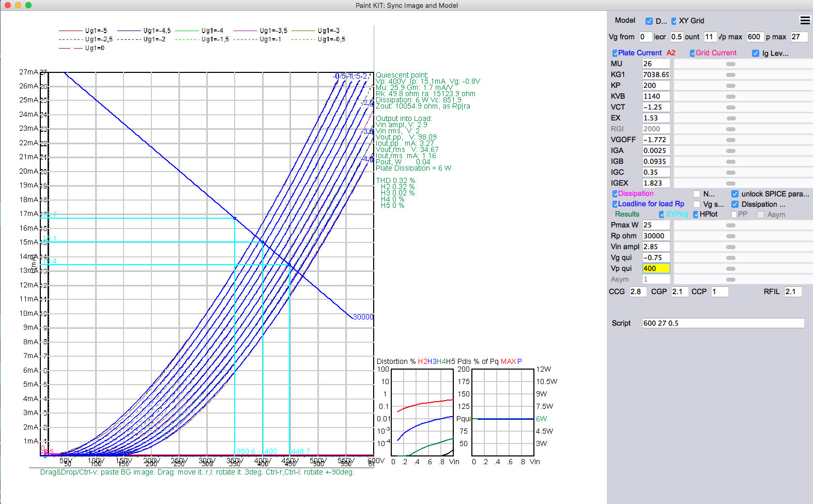Image resolution: width=813 pixels, height=504 pixels.
Task: Click the KVB slider handle
Action: coord(731,97)
